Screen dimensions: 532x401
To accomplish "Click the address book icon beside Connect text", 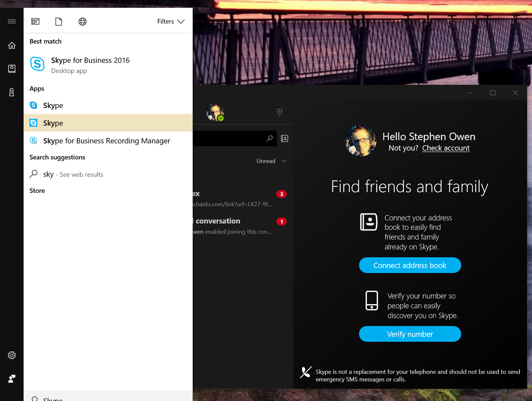I will 369,222.
